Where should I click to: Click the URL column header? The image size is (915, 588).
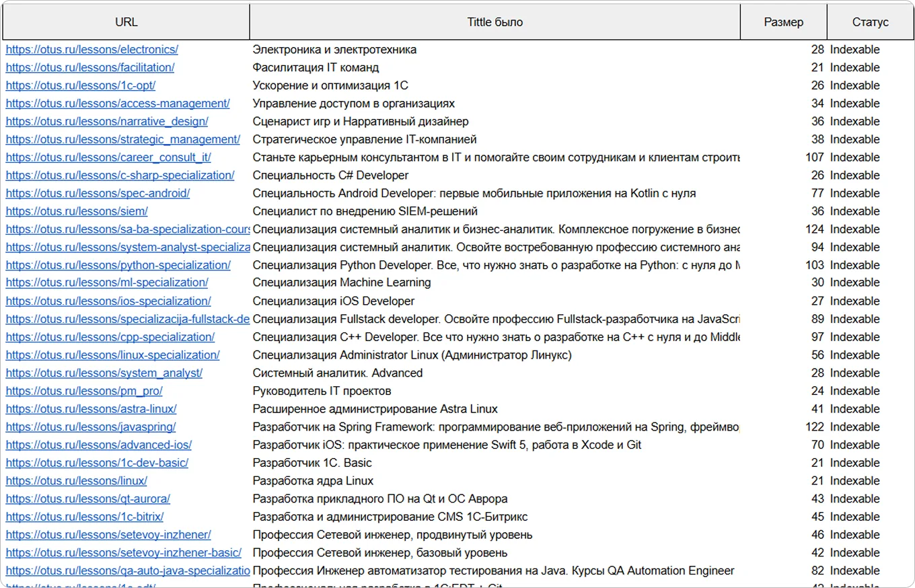pos(126,22)
